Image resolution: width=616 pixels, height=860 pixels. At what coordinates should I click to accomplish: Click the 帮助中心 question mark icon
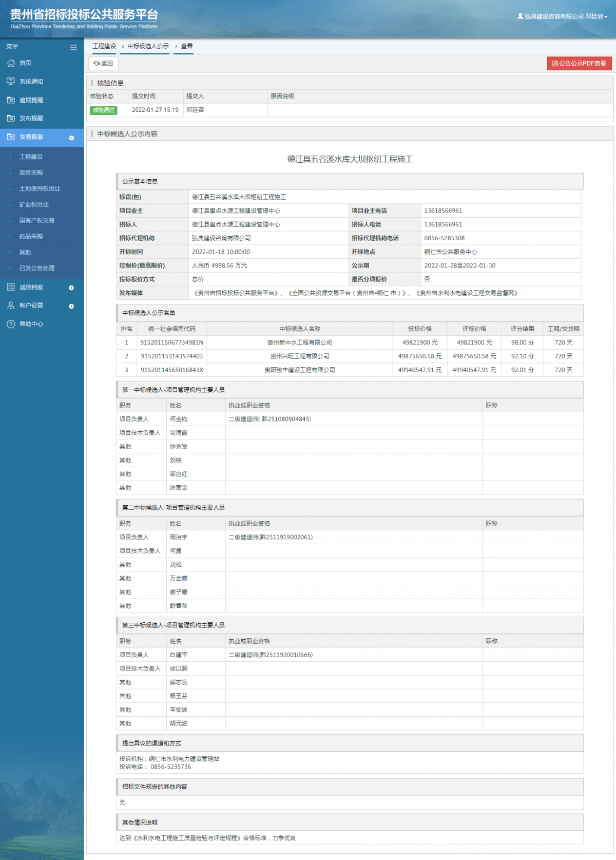pyautogui.click(x=11, y=324)
